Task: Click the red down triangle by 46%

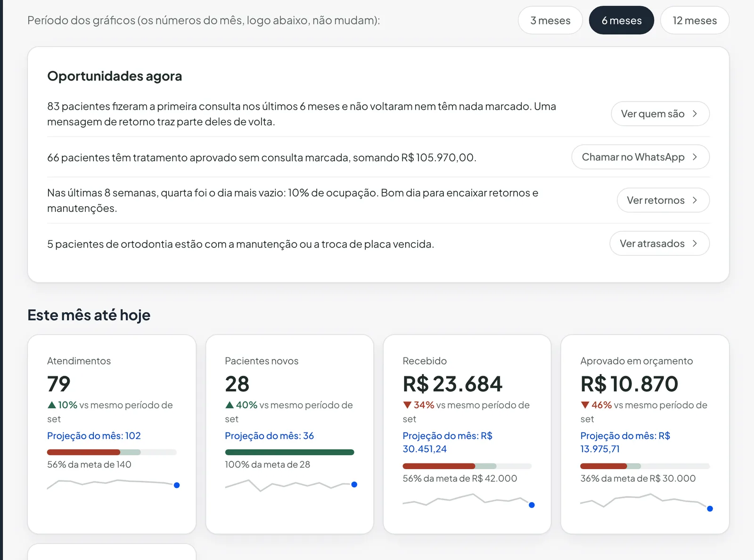Action: (x=585, y=405)
